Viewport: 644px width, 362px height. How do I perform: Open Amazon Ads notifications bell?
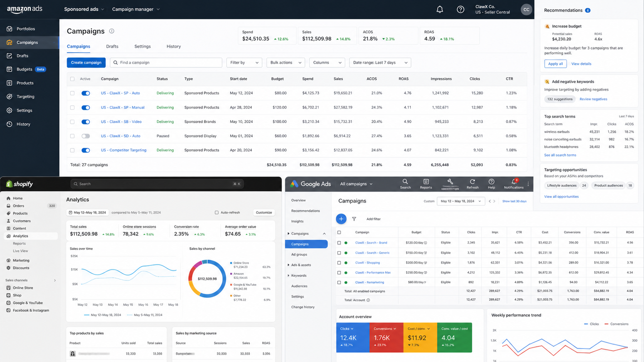click(x=439, y=9)
